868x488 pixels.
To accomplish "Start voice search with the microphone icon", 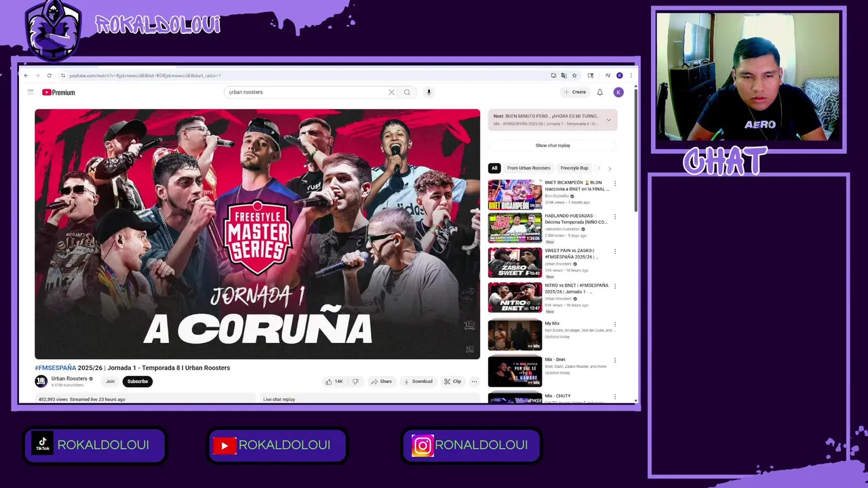I will click(429, 92).
